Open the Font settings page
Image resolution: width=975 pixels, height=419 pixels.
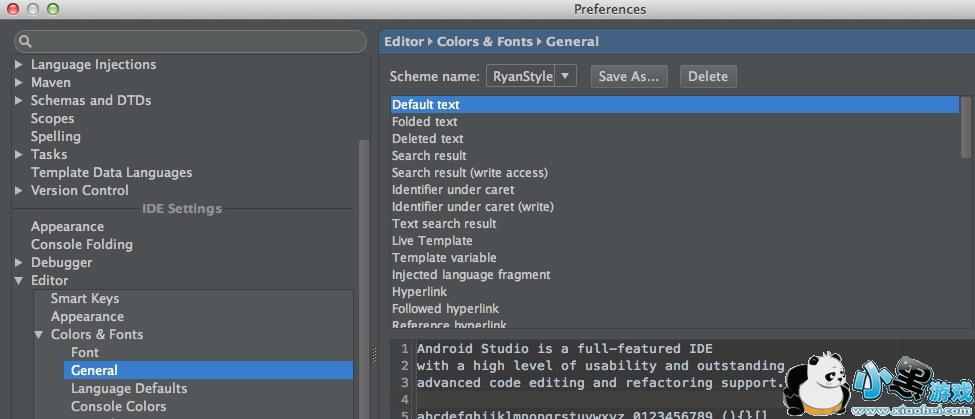point(85,353)
